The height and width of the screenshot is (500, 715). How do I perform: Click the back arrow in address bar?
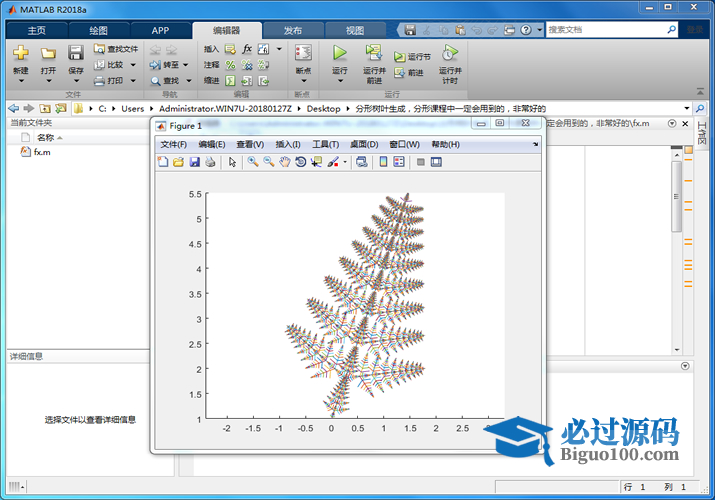(x=14, y=108)
